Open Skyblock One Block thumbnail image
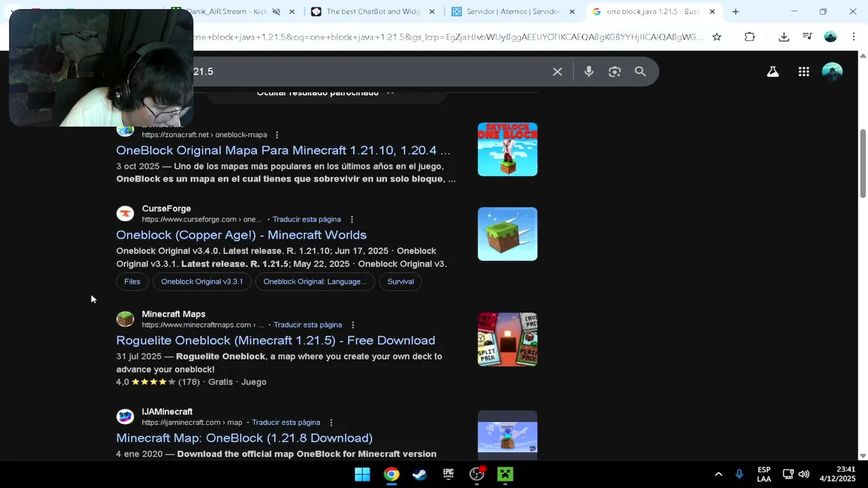The width and height of the screenshot is (868, 488). pyautogui.click(x=507, y=149)
